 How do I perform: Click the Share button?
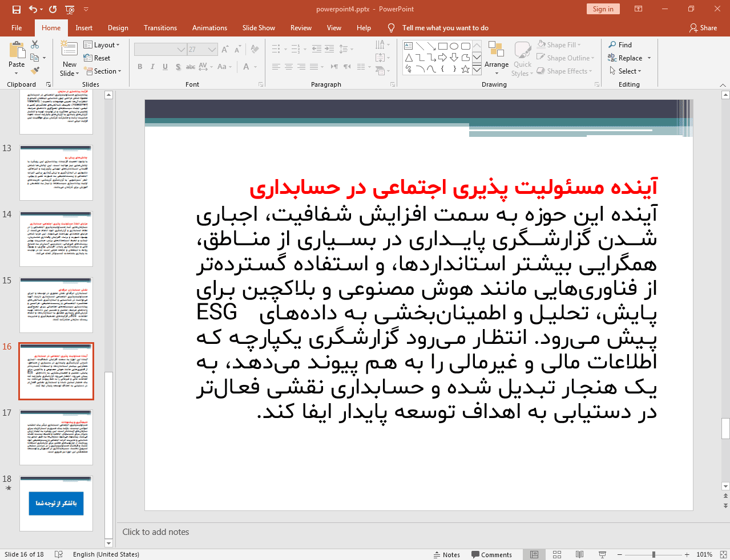click(x=703, y=28)
